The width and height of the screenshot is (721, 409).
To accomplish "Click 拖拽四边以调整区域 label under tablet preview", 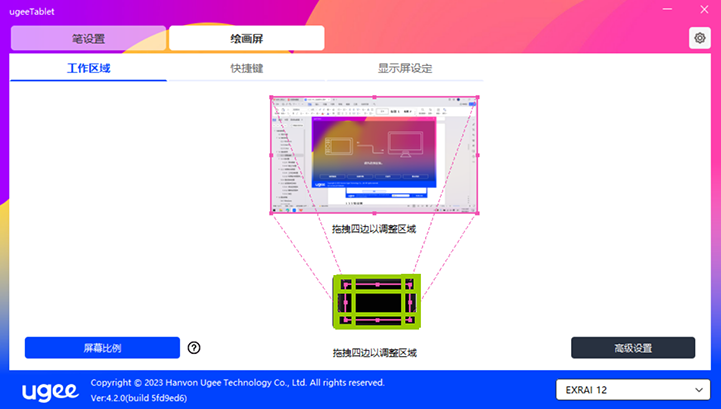I will [374, 353].
